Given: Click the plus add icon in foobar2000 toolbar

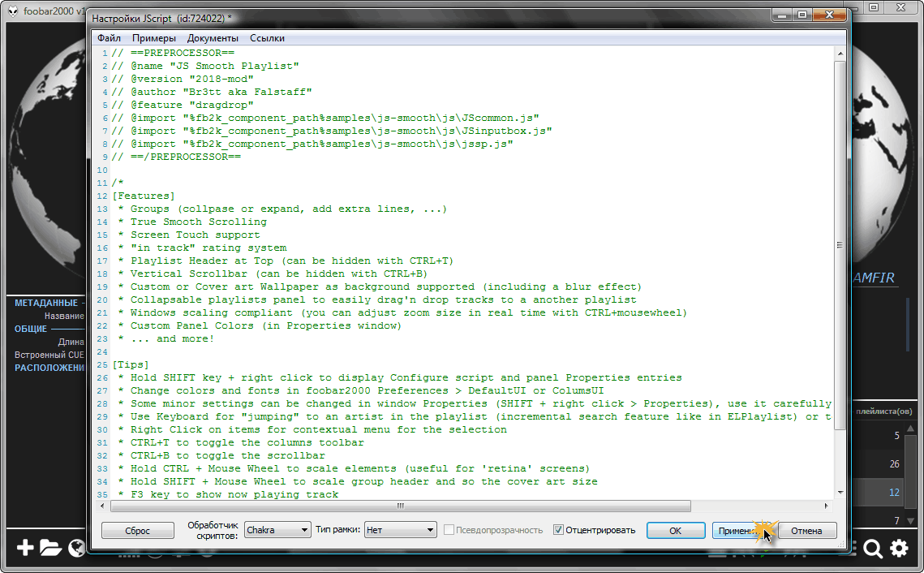Looking at the screenshot, I should pyautogui.click(x=25, y=548).
